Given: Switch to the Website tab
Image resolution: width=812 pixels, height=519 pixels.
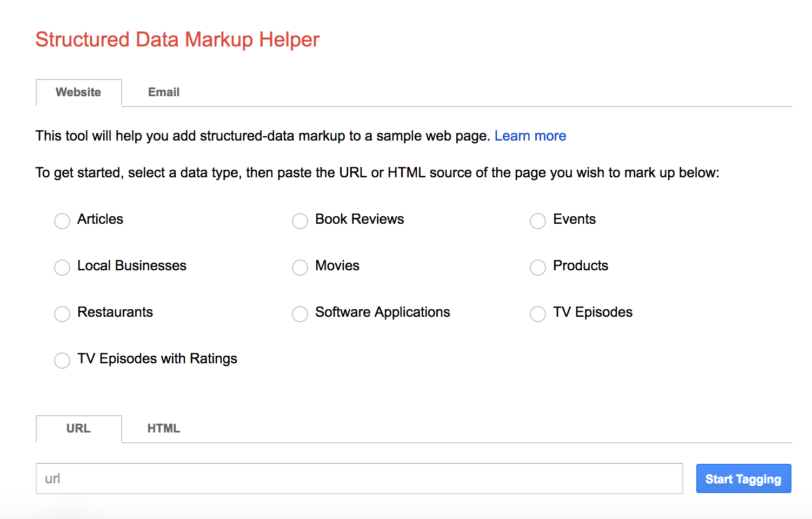Looking at the screenshot, I should (x=78, y=92).
